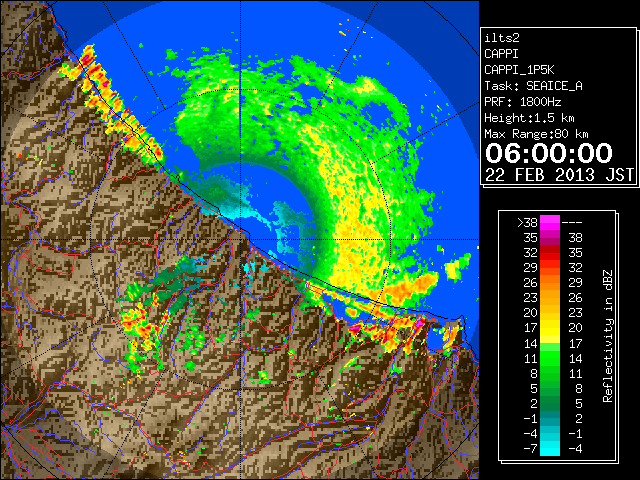640x480 pixels.
Task: Select the 'Max Range:80 km' text
Action: [536, 134]
